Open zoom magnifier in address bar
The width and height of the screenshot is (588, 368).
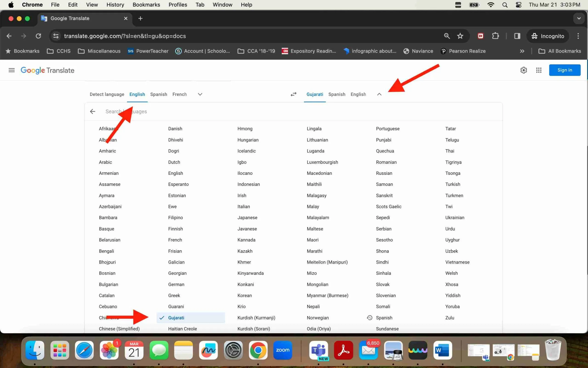click(x=447, y=36)
